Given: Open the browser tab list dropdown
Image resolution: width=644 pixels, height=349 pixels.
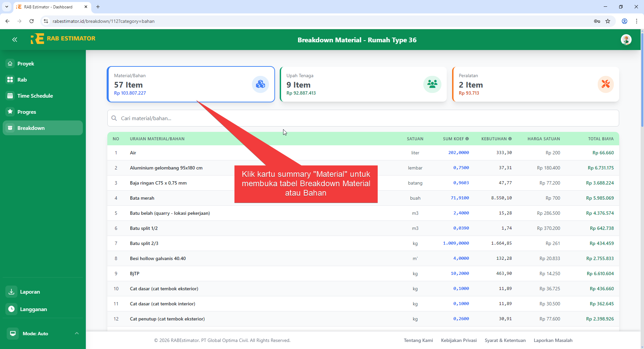Looking at the screenshot, I should point(7,7).
